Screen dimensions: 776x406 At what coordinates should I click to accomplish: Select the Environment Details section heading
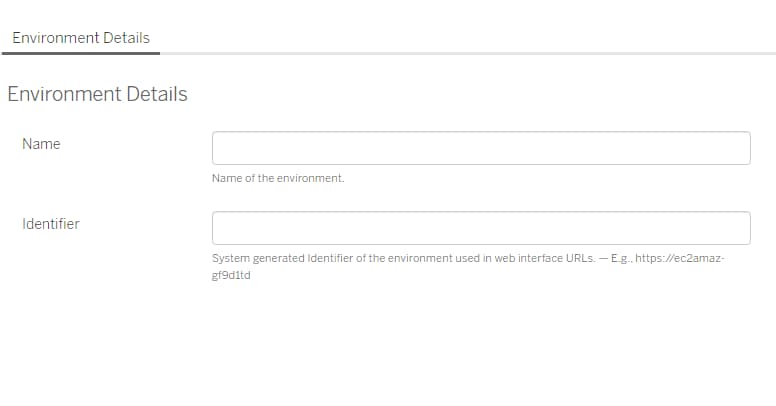97,94
